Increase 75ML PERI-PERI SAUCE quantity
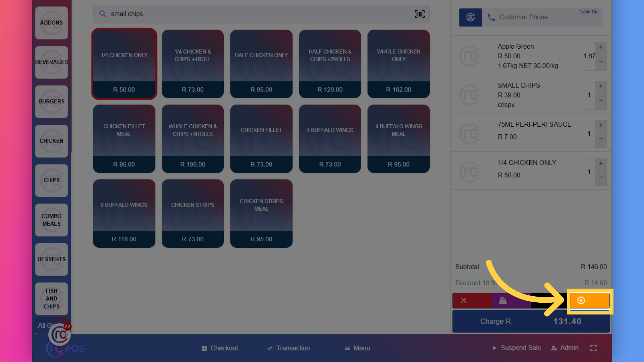Viewport: 644px width, 362px height. [x=601, y=125]
